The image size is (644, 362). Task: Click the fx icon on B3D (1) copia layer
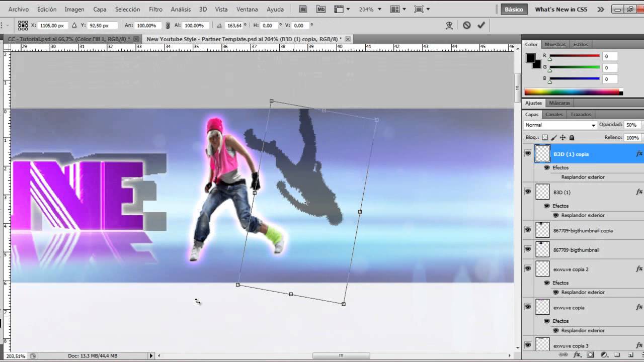pyautogui.click(x=639, y=154)
